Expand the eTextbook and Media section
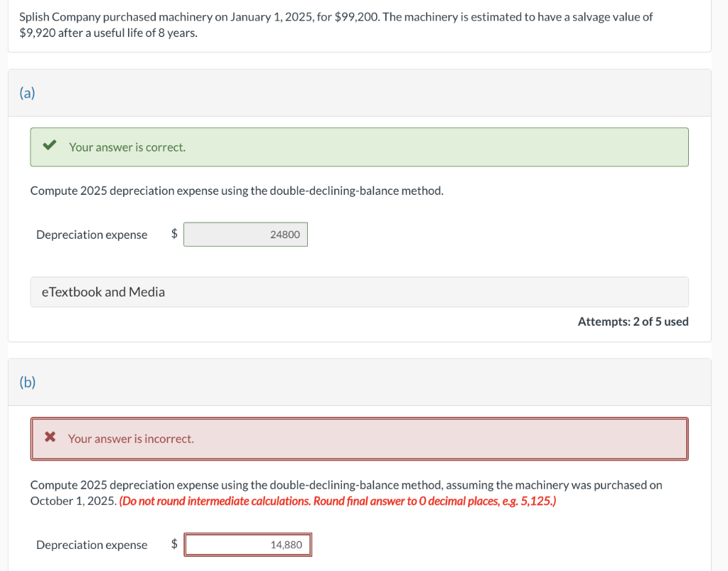 point(103,292)
